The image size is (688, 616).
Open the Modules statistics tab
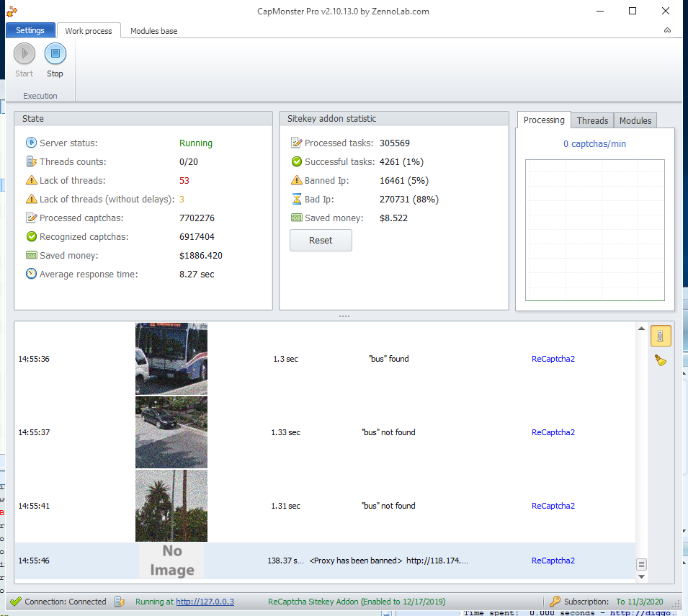pyautogui.click(x=635, y=120)
